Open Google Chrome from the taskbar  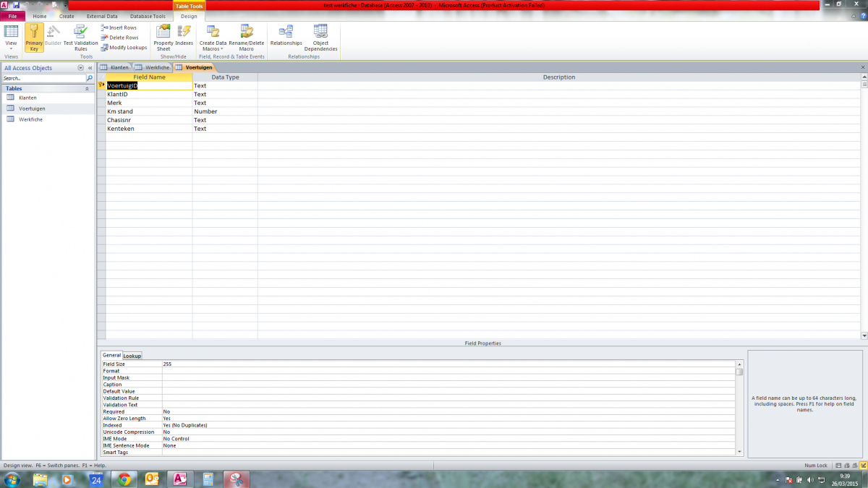coord(124,479)
